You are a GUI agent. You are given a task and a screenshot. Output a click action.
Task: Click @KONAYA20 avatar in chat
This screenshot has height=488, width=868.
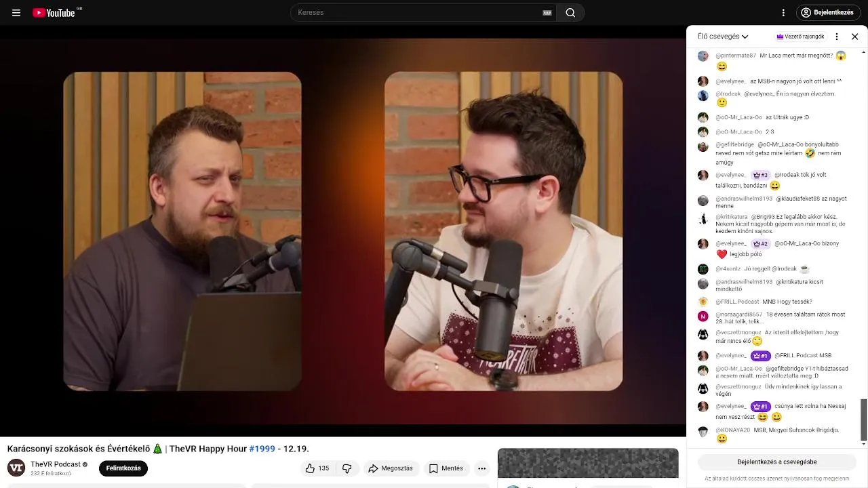pos(703,432)
